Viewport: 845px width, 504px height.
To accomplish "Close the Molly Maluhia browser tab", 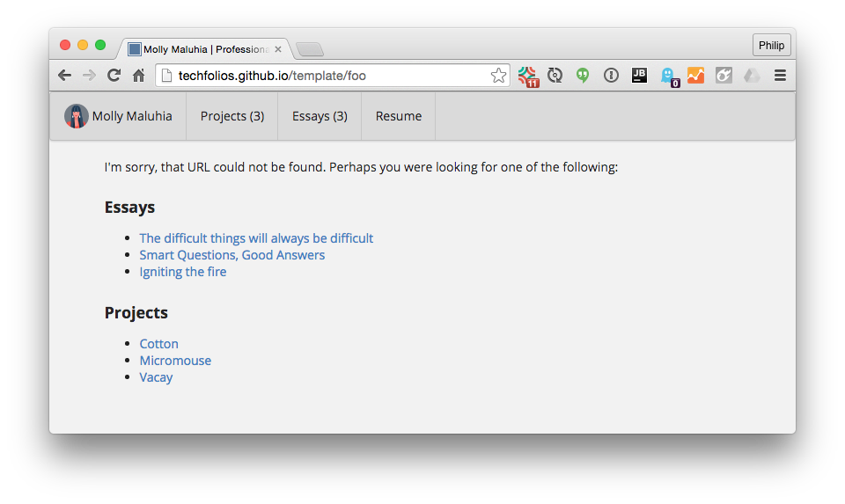I will (x=278, y=49).
